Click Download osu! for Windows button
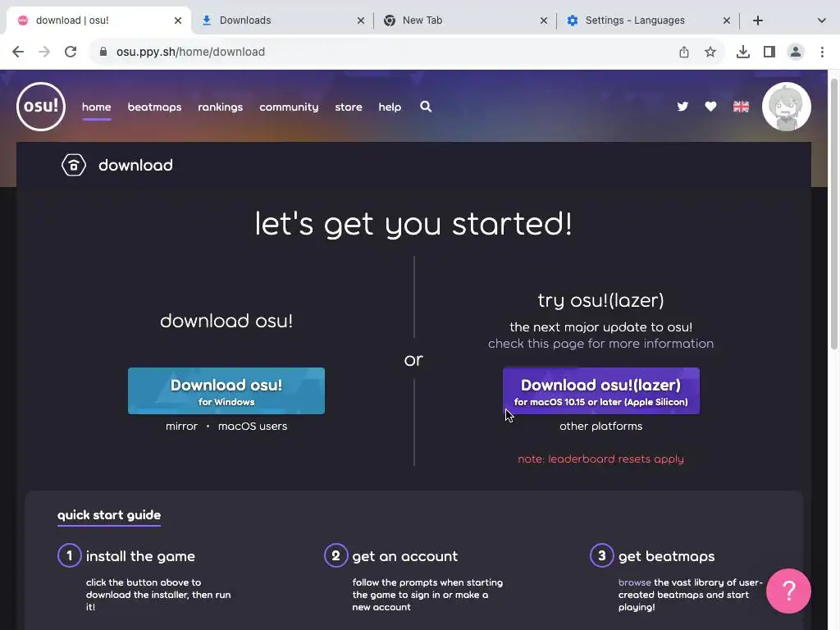Image resolution: width=840 pixels, height=630 pixels. (226, 390)
